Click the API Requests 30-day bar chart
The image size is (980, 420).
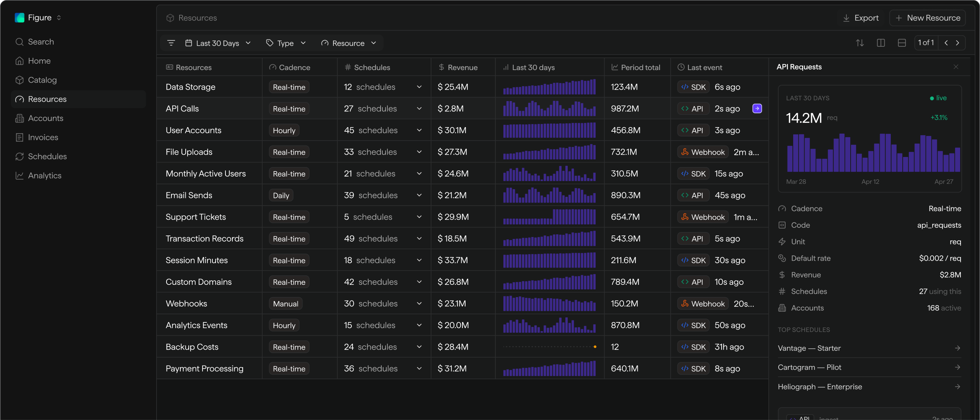[873, 153]
